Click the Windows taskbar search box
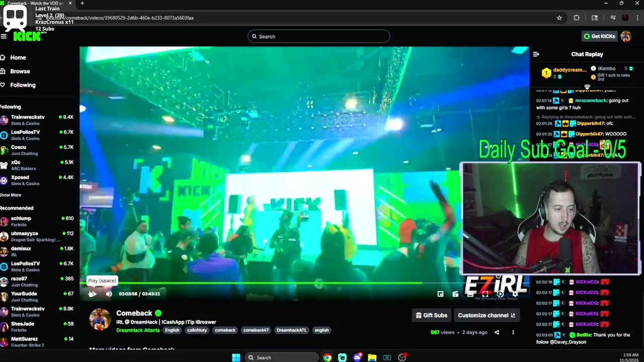 pos(281,357)
